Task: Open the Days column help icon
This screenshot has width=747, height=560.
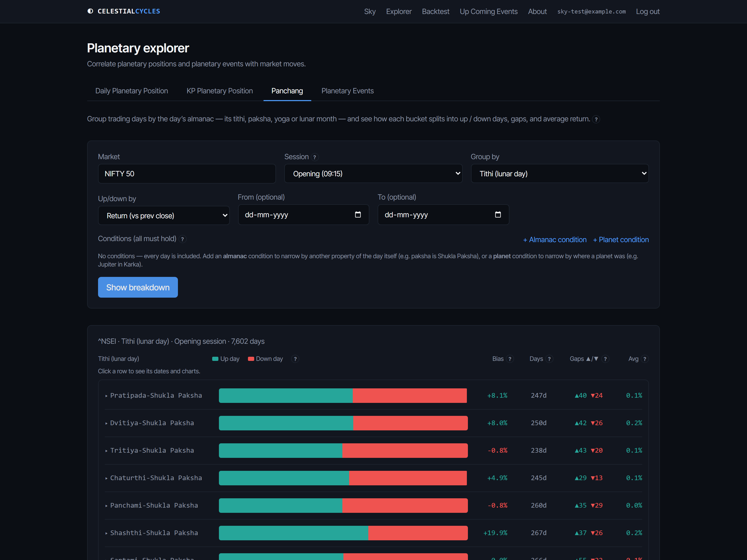Action: pyautogui.click(x=549, y=359)
